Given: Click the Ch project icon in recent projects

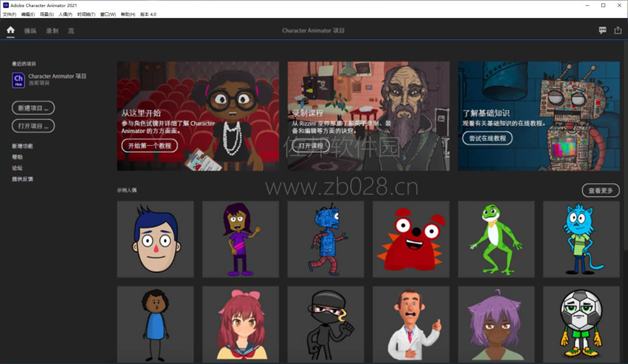Looking at the screenshot, I should [x=18, y=80].
